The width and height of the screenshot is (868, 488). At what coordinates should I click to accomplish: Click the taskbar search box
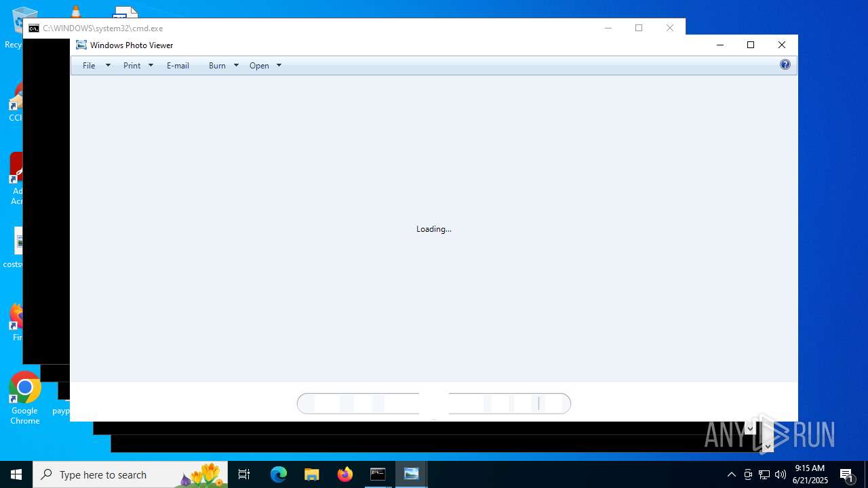point(130,474)
